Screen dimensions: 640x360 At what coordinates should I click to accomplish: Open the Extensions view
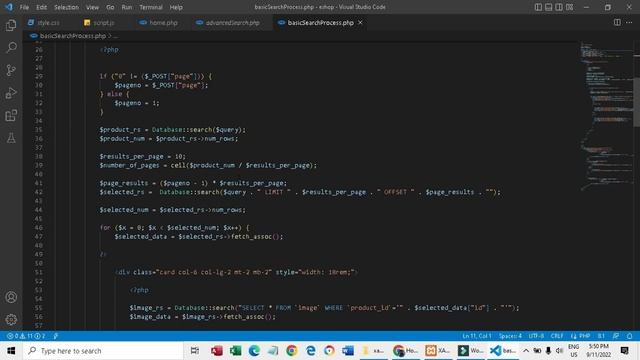coord(11,116)
